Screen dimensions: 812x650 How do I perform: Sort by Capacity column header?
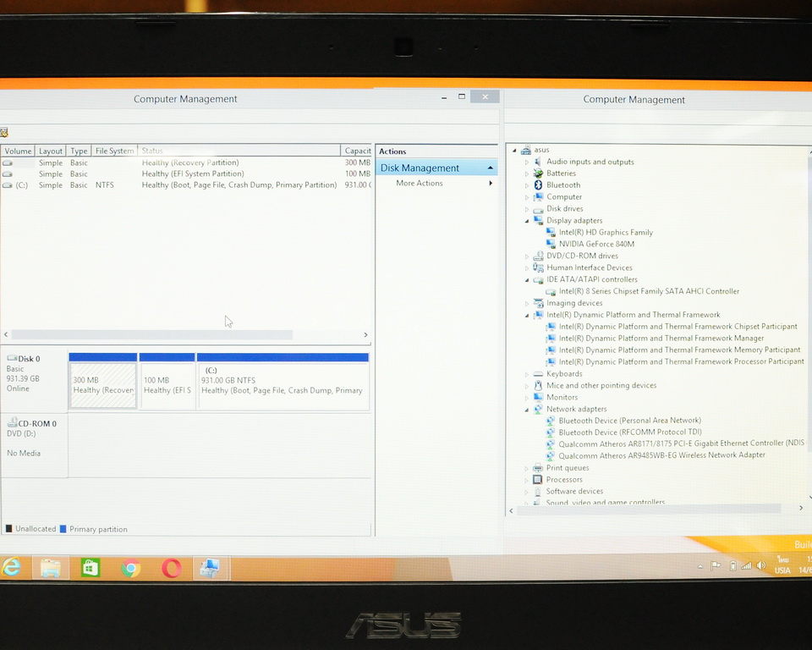point(357,151)
